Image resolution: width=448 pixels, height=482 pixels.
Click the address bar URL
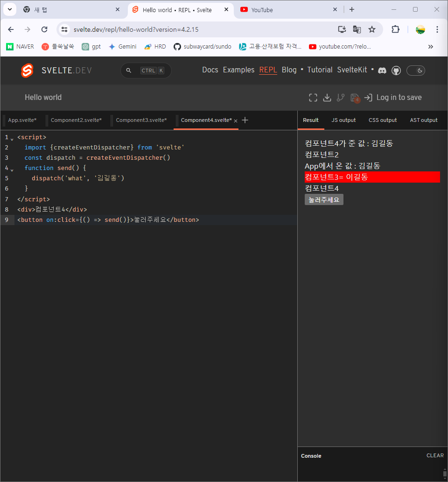click(x=136, y=29)
